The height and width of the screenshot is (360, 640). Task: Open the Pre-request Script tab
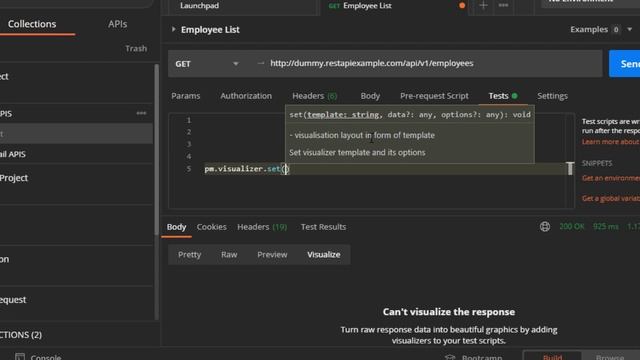click(434, 96)
